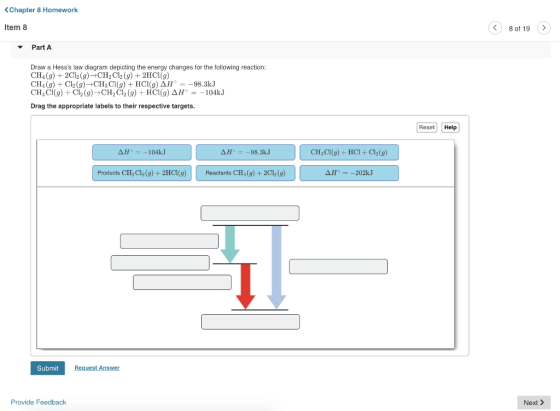Open the Help button
The image size is (560, 411).
(x=450, y=127)
